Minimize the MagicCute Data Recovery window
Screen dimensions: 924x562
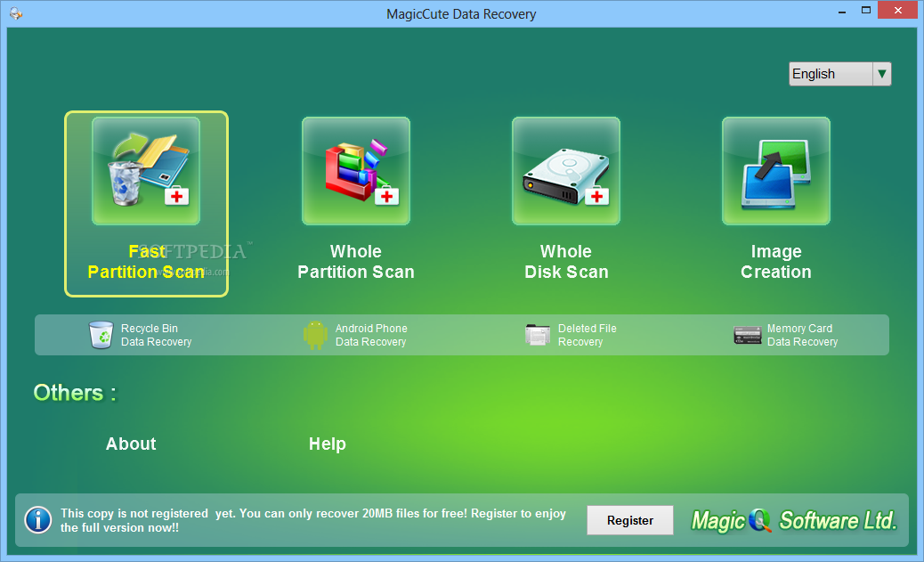click(842, 11)
